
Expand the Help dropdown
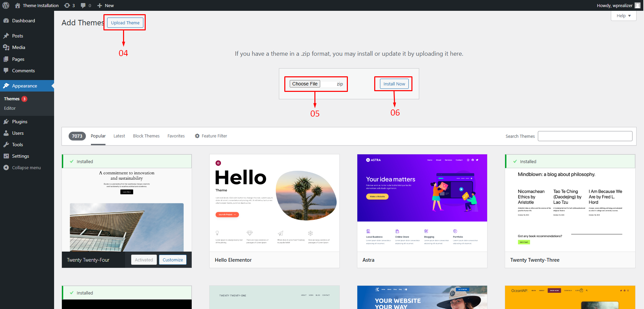pos(623,16)
